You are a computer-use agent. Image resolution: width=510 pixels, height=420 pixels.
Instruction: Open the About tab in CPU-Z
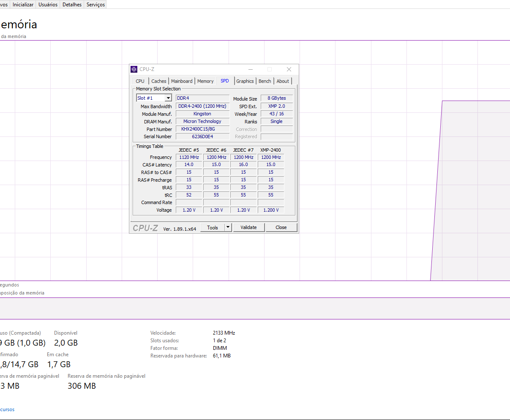(x=283, y=81)
